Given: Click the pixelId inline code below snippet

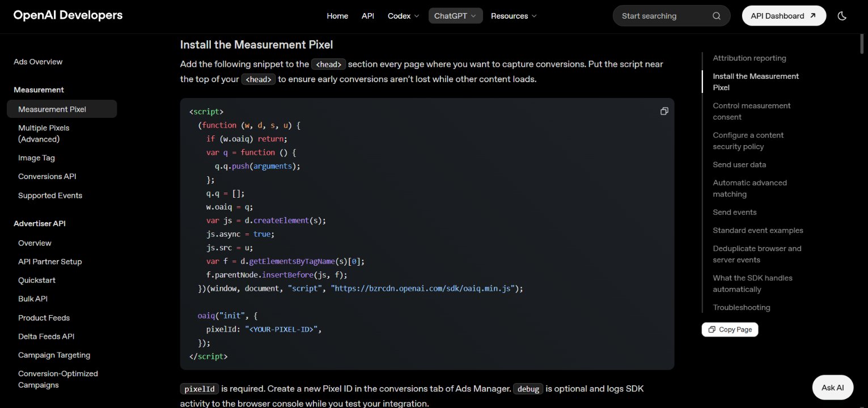Looking at the screenshot, I should coord(200,389).
